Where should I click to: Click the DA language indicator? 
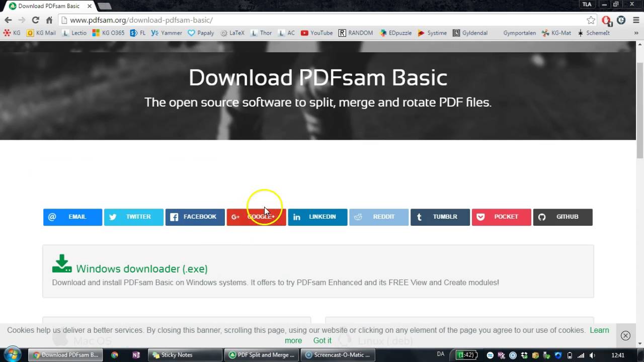click(441, 354)
